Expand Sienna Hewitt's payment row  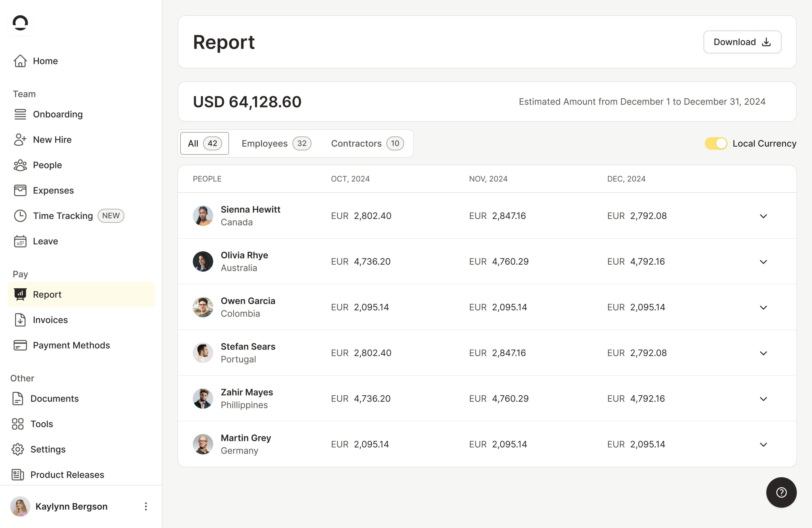(763, 216)
